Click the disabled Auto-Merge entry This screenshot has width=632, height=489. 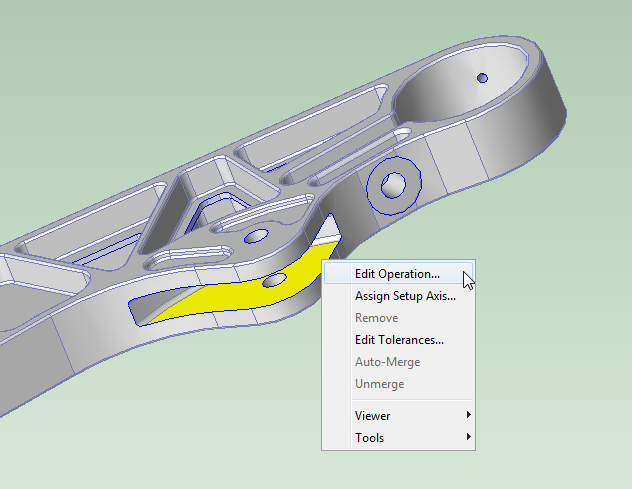pyautogui.click(x=387, y=362)
